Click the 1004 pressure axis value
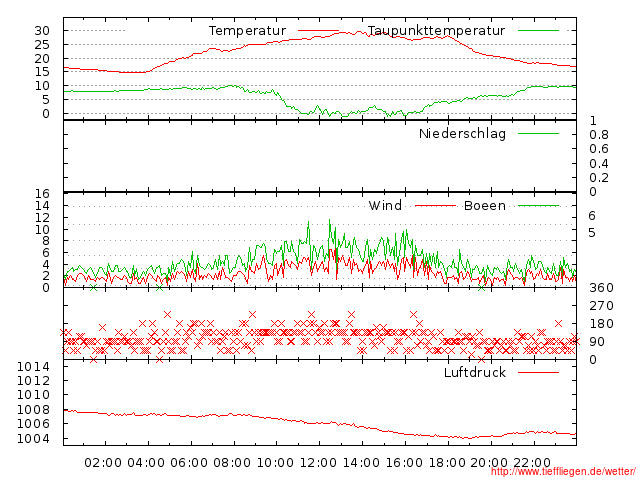 (x=33, y=438)
